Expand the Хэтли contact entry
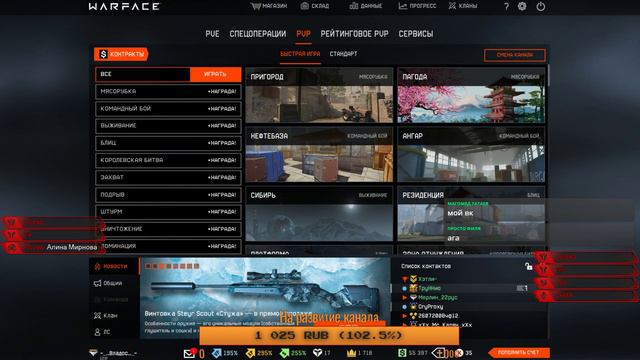This screenshot has width=640, height=360. coord(405,279)
